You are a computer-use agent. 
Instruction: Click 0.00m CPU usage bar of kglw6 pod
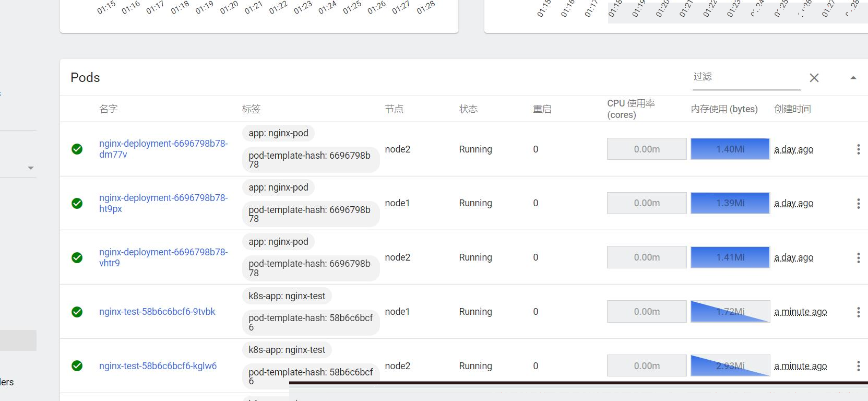[646, 366]
